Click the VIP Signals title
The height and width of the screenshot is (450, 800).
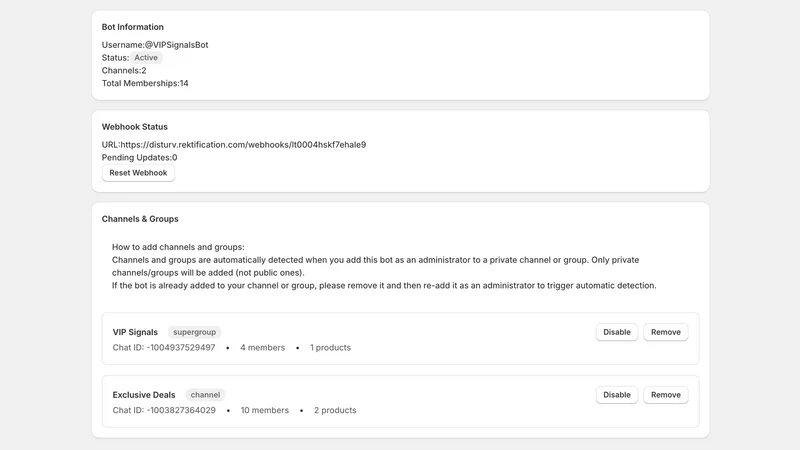pyautogui.click(x=135, y=332)
